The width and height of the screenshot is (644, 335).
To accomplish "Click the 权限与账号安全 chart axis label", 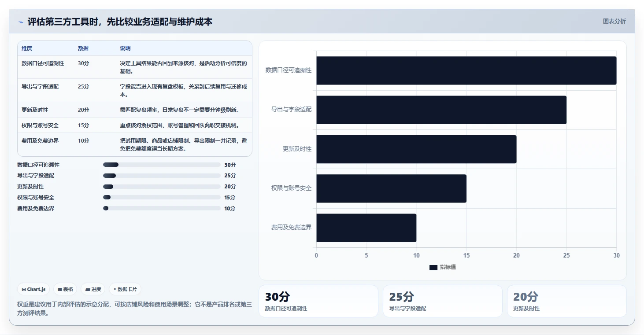I will 291,188.
